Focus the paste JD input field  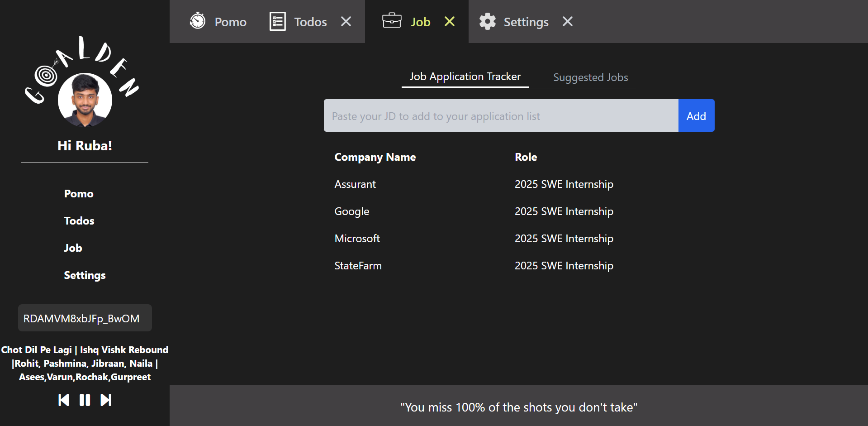tap(501, 115)
